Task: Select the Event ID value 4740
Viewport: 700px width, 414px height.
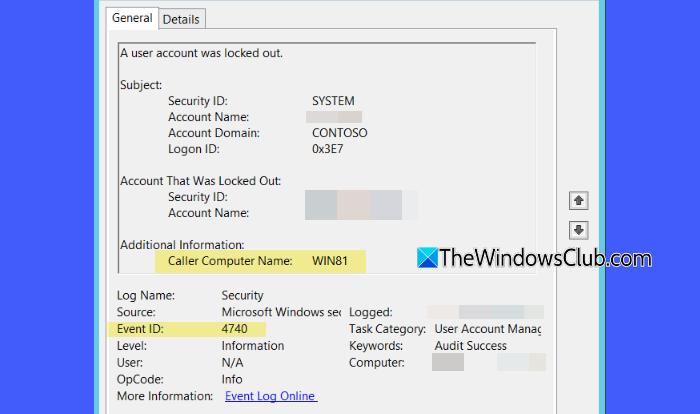Action: [234, 329]
